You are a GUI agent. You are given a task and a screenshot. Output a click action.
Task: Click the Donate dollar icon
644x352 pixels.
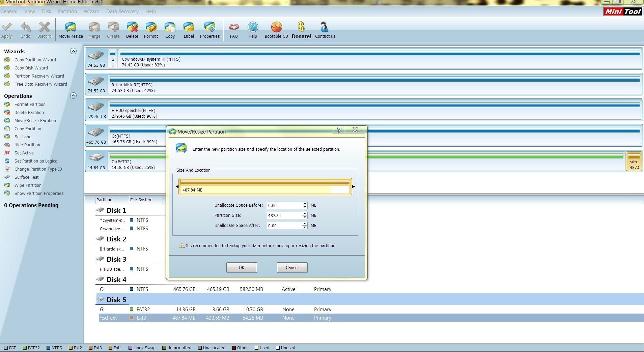click(x=301, y=27)
